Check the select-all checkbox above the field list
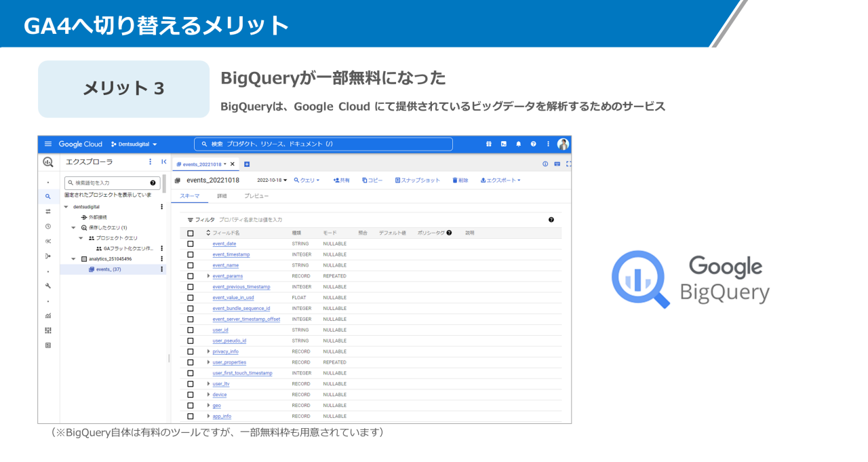The height and width of the screenshot is (462, 868). tap(191, 233)
